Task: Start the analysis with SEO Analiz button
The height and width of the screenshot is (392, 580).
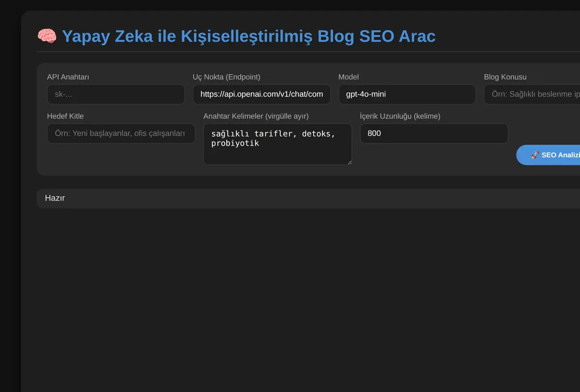Action: pyautogui.click(x=549, y=155)
